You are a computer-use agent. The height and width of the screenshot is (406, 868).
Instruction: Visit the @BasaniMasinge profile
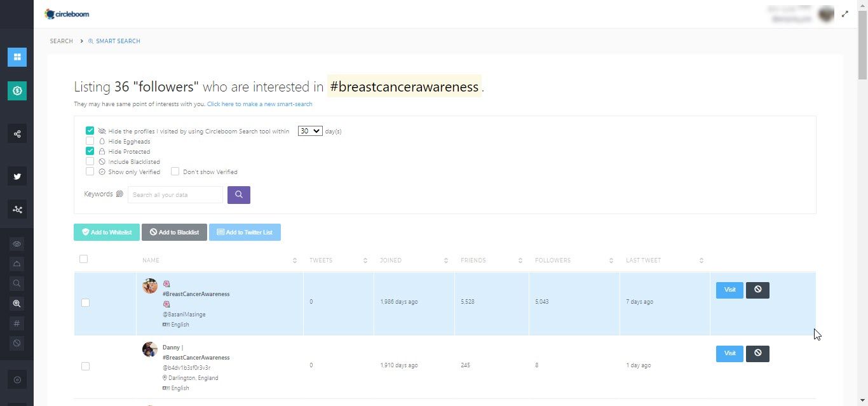(x=729, y=290)
